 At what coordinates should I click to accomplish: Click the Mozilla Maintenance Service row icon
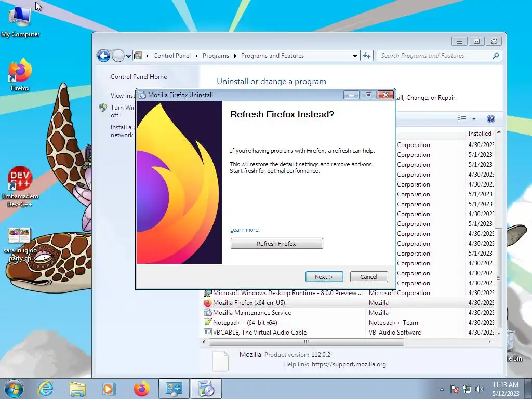click(x=207, y=312)
